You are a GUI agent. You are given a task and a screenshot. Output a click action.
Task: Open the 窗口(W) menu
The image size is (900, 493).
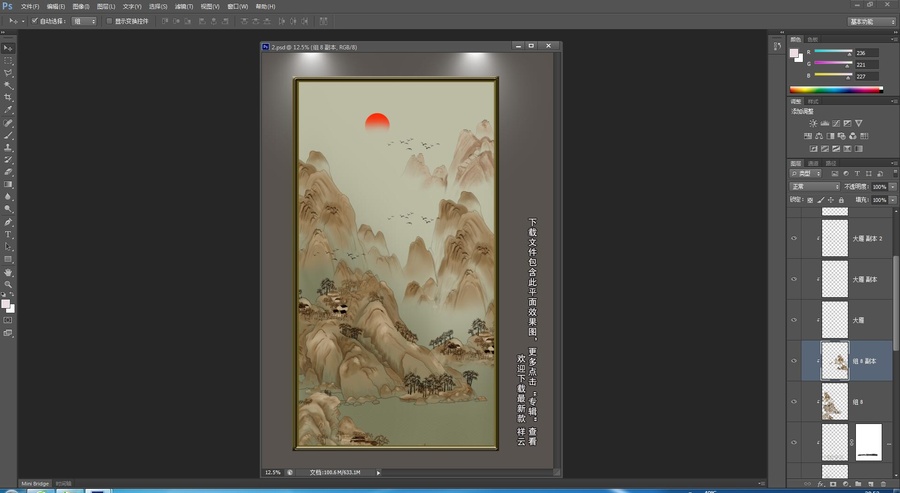pos(238,6)
